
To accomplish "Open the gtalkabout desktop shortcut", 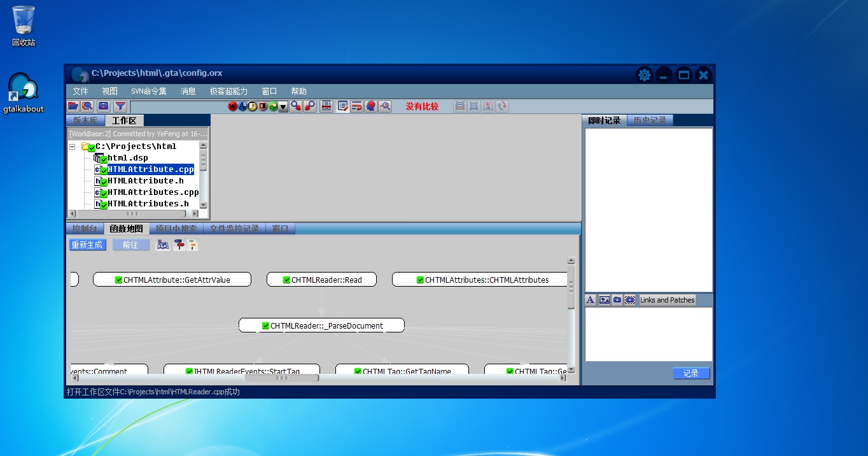I will (24, 93).
